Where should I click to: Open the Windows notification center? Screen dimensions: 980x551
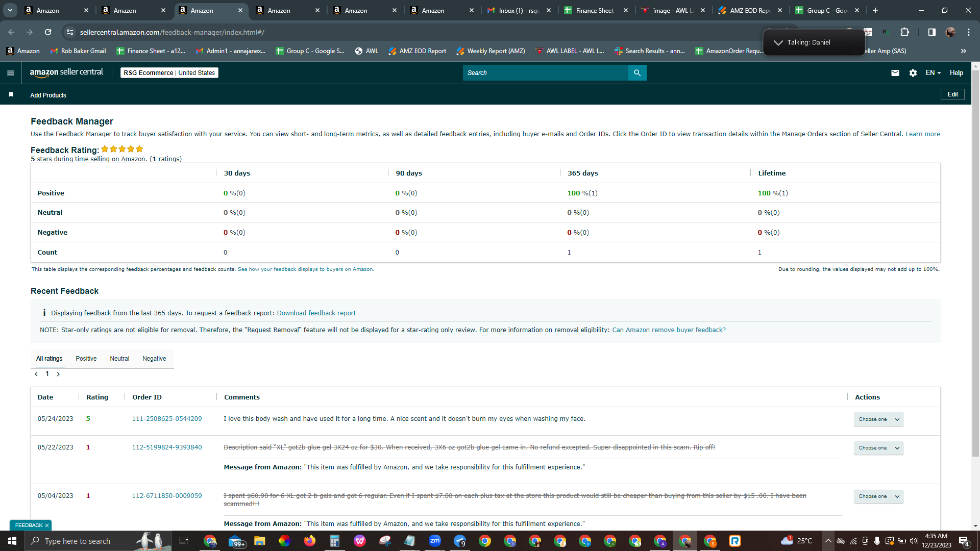pos(964,541)
